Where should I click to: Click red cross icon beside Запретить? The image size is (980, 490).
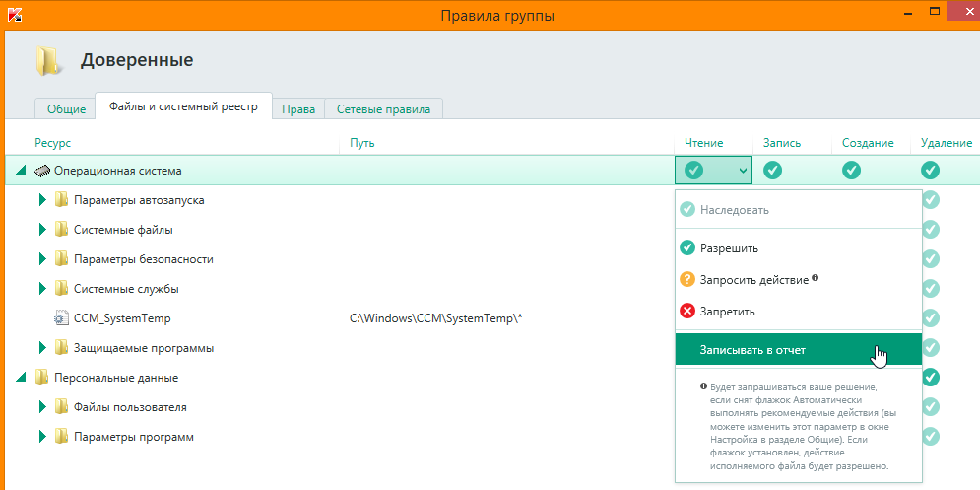687,311
